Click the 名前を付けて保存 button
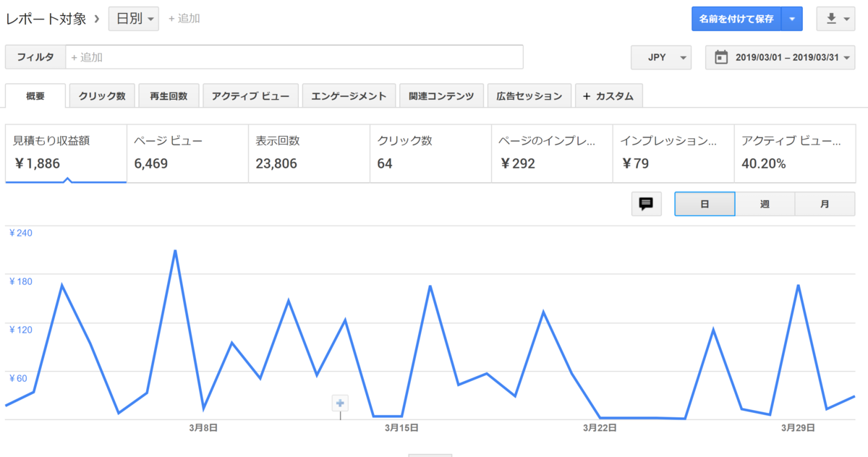868x457 pixels. pos(736,19)
